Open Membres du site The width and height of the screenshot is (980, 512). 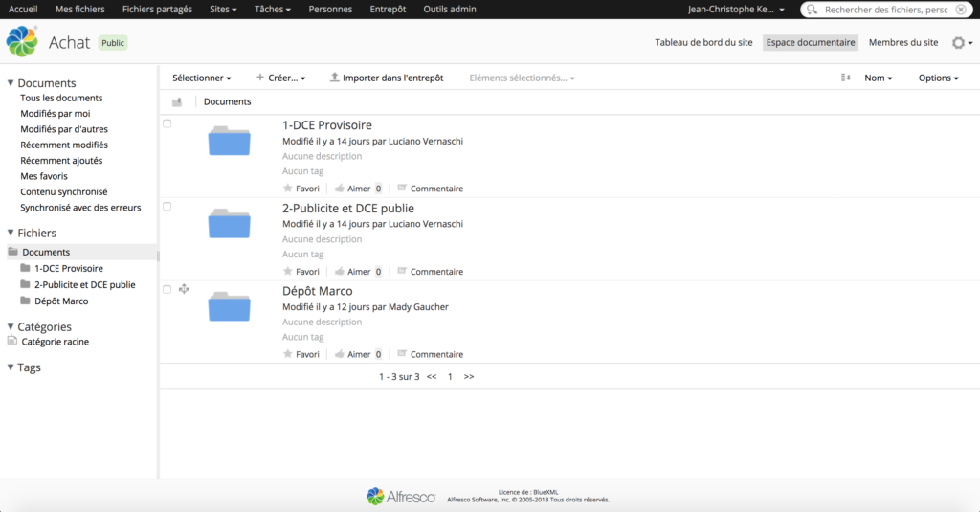[903, 42]
